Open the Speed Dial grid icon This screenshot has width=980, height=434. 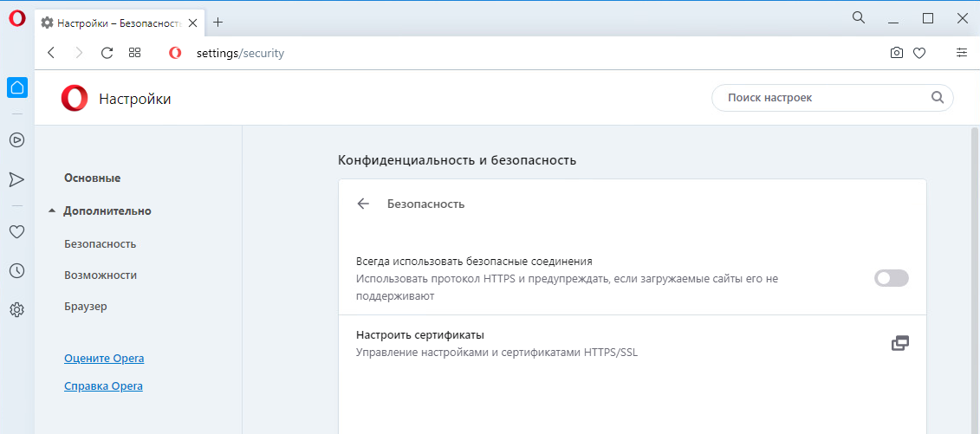[x=134, y=53]
